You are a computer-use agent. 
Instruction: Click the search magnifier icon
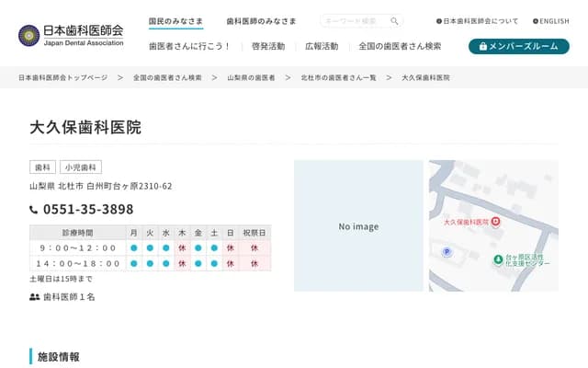click(x=394, y=21)
